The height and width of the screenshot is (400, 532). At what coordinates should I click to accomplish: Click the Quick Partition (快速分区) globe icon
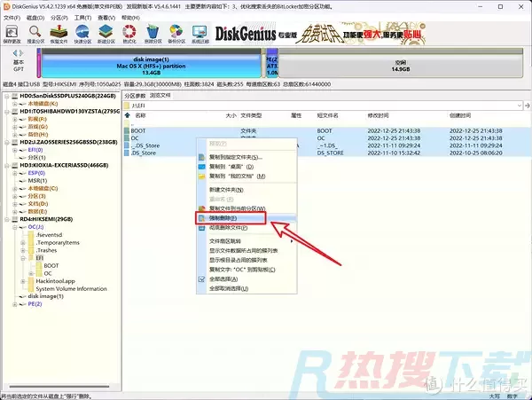(x=82, y=32)
